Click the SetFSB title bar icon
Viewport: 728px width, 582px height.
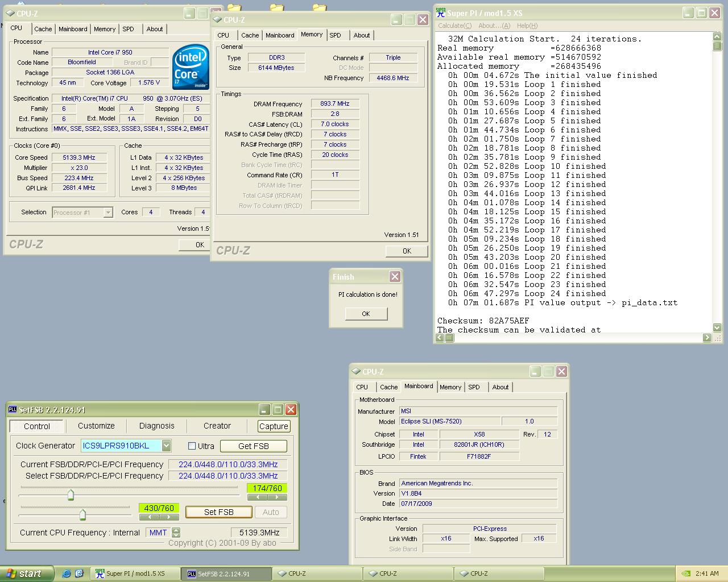click(x=13, y=409)
